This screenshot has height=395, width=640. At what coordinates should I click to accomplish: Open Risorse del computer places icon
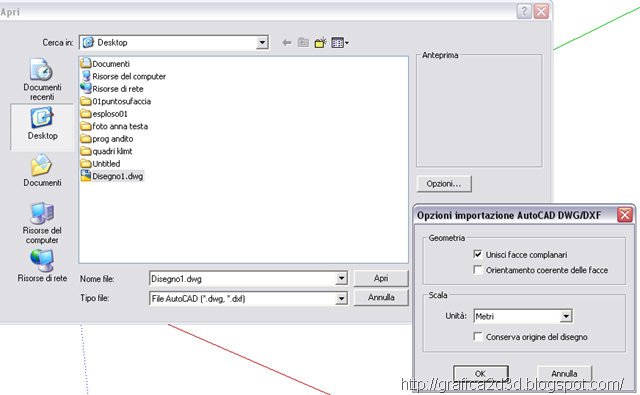[x=42, y=223]
